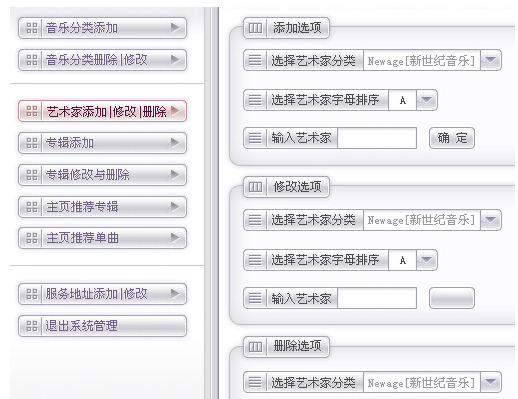Viewport: 518px width, 399px height.
Task: Click grid icon beside 服务地址添加|修改
Action: click(x=32, y=294)
